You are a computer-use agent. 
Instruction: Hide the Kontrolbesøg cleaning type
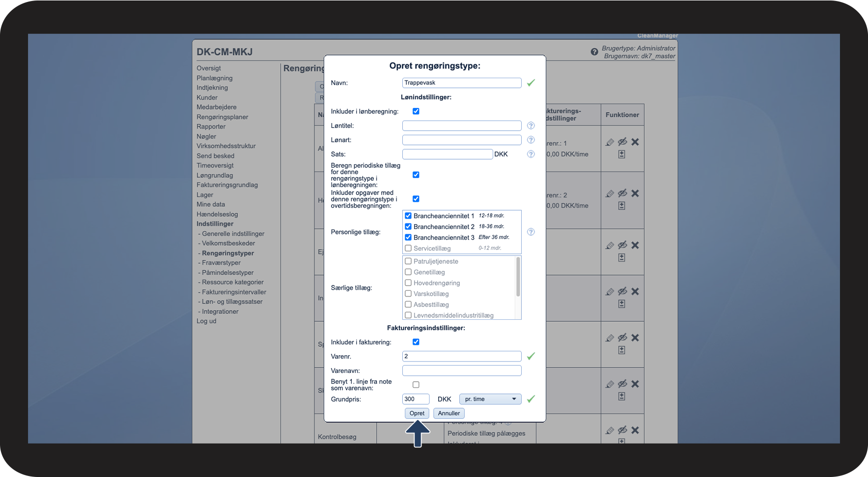(x=622, y=430)
